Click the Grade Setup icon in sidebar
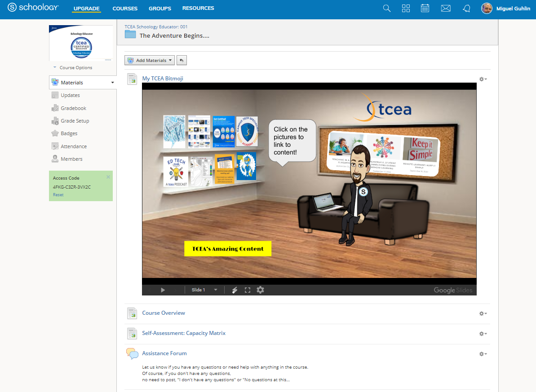Viewport: 536px width, 392px height. coord(55,121)
